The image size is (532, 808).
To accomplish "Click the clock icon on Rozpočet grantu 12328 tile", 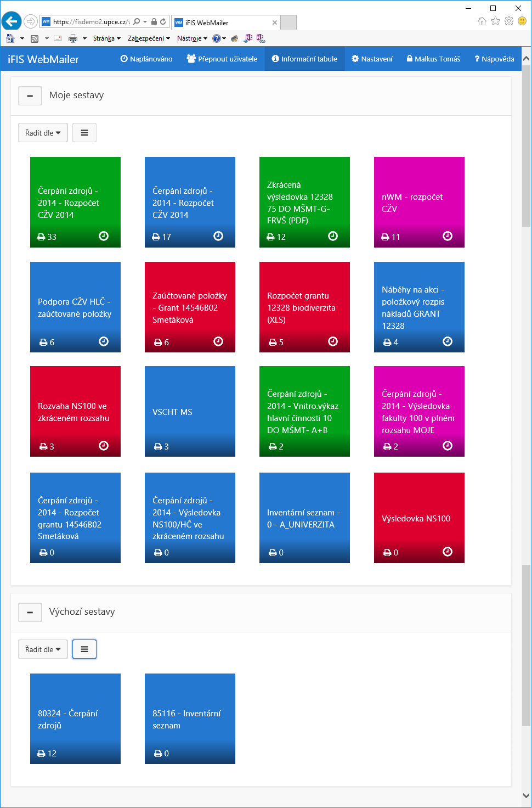I will tap(333, 341).
